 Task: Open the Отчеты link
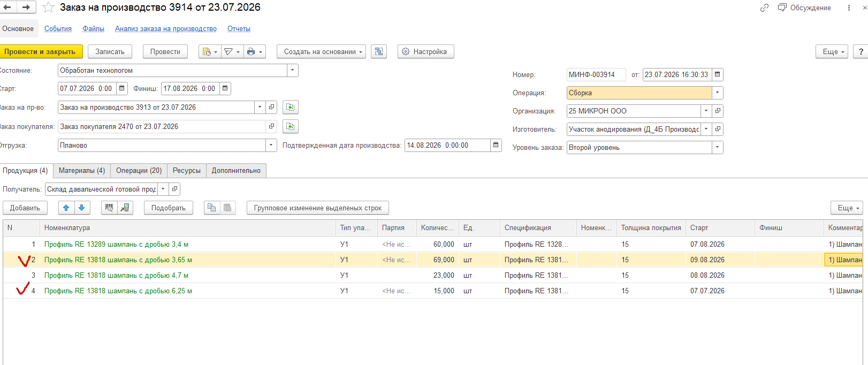pos(239,29)
